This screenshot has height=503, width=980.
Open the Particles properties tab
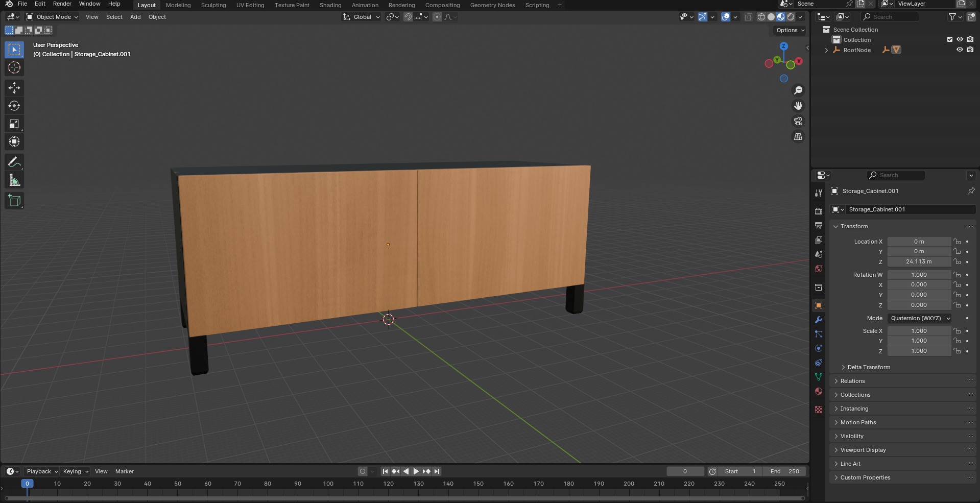pos(819,334)
